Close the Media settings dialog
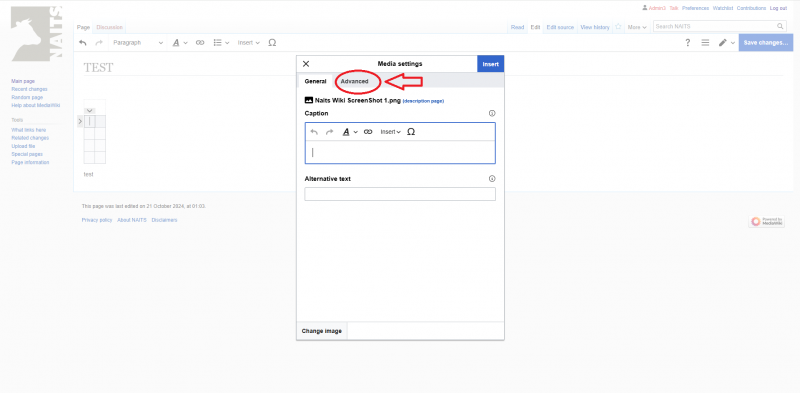 tap(306, 64)
